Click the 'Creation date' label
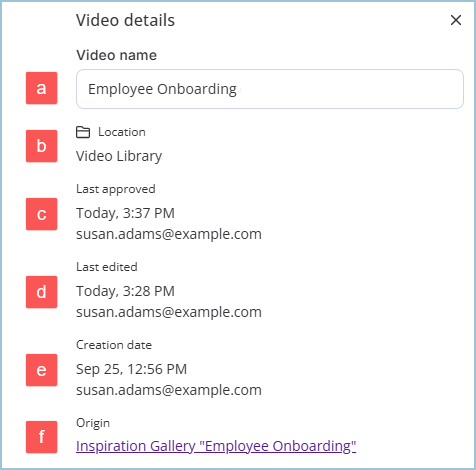Image resolution: width=476 pixels, height=470 pixels. [x=114, y=345]
